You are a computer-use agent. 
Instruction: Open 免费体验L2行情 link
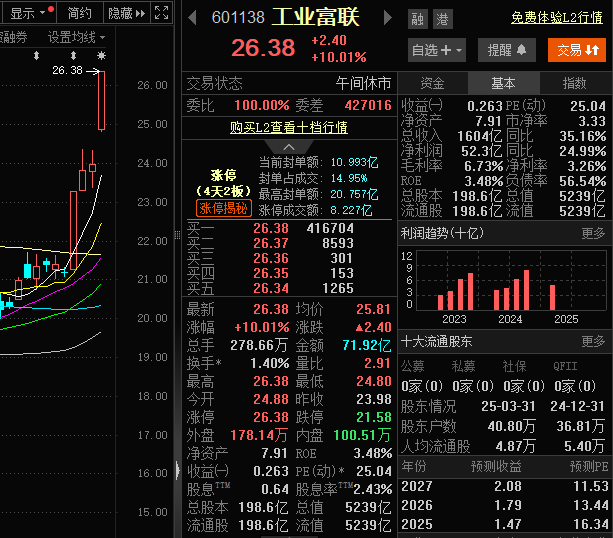click(x=557, y=18)
